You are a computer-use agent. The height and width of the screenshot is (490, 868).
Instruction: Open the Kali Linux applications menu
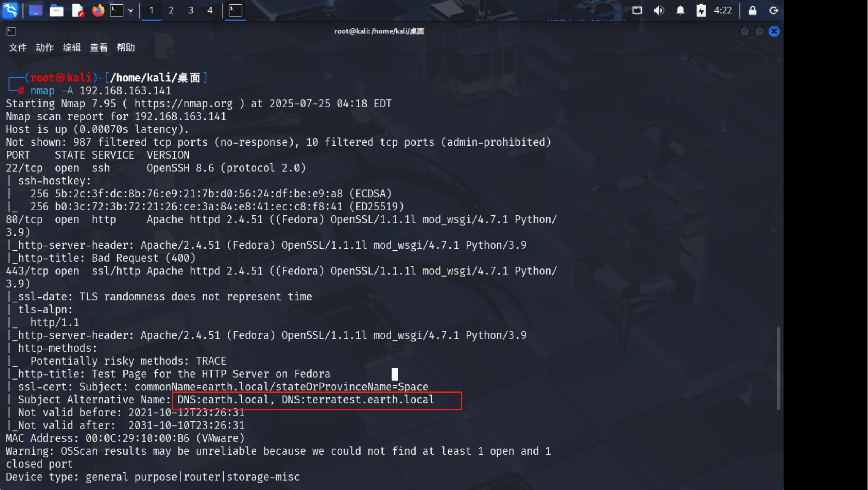click(10, 10)
